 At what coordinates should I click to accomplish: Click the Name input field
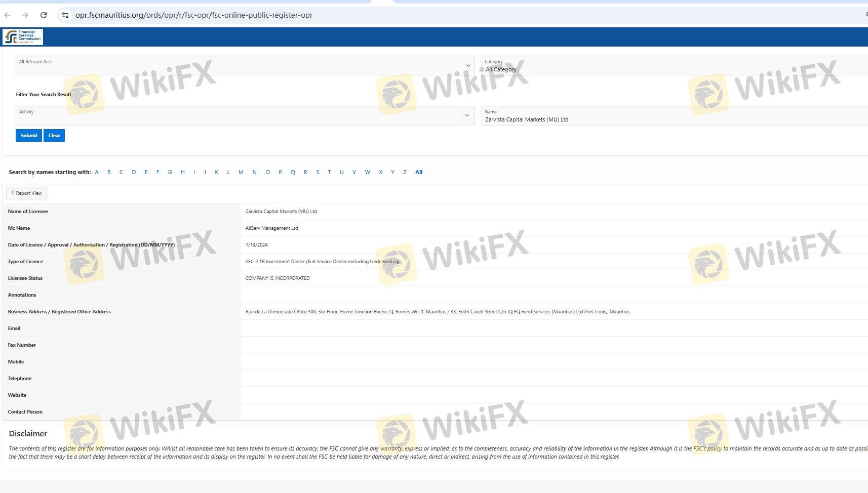(674, 119)
